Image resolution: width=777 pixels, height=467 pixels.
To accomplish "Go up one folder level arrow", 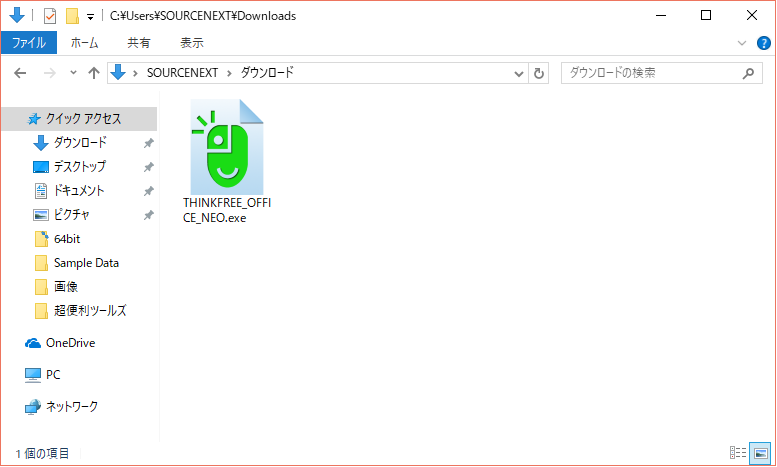I will [94, 73].
